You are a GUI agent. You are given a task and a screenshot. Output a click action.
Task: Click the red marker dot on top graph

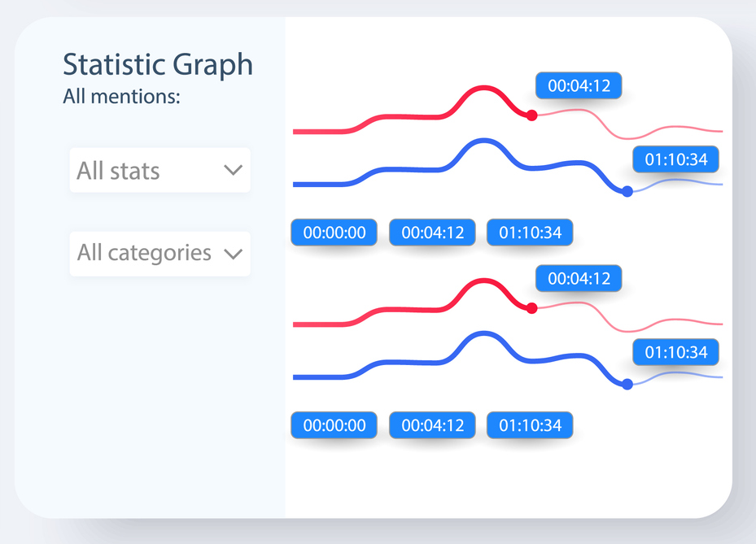click(532, 115)
